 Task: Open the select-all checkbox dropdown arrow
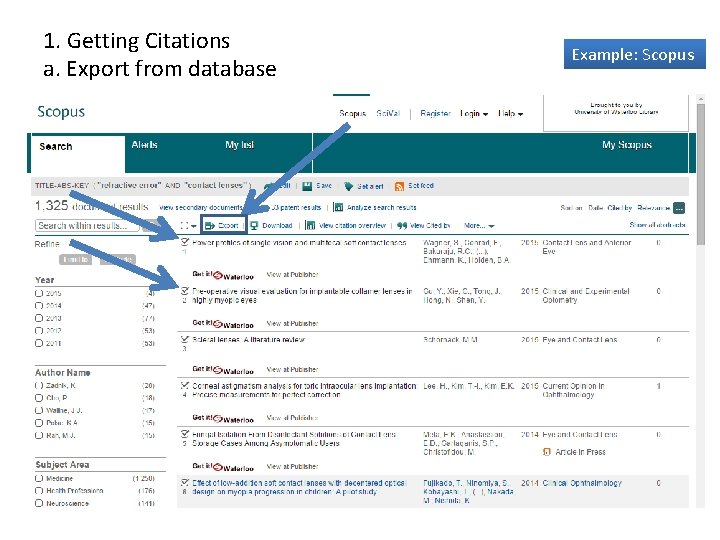[x=194, y=226]
